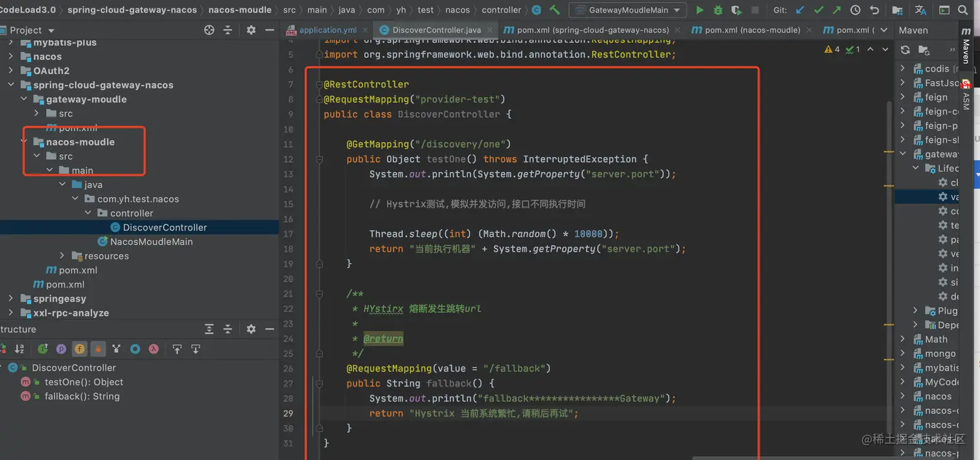Commit changes using the green checkmark

pyautogui.click(x=819, y=10)
